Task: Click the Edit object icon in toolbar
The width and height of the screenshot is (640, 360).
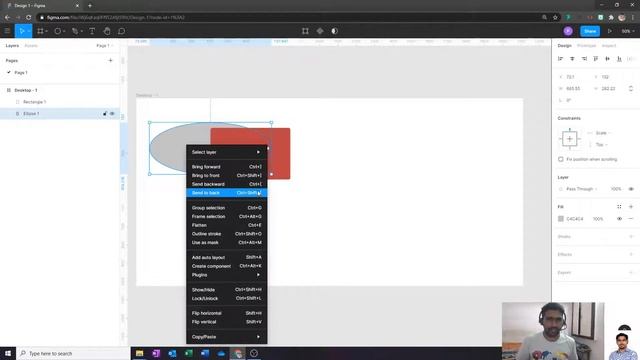Action: pyautogui.click(x=305, y=31)
